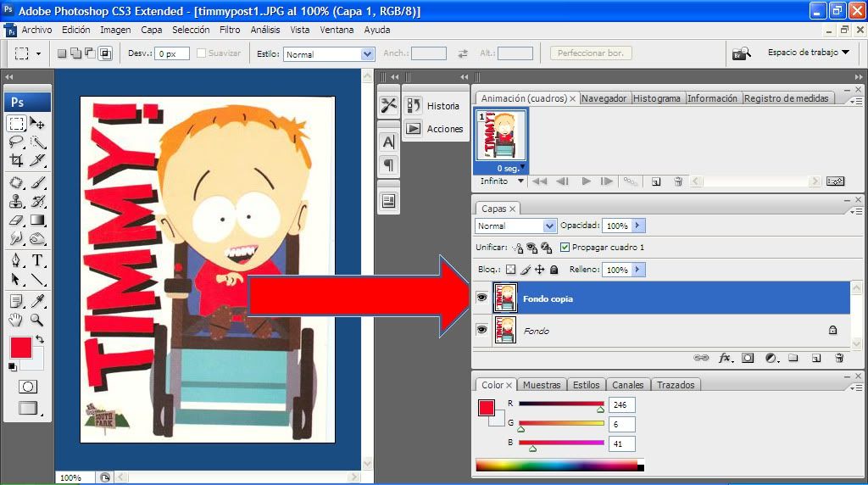Select the Brush tool
This screenshot has height=485, width=868.
(37, 182)
